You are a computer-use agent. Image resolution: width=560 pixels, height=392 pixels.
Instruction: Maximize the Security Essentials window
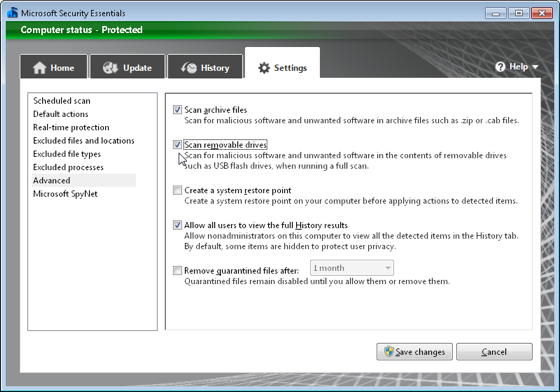(x=519, y=13)
